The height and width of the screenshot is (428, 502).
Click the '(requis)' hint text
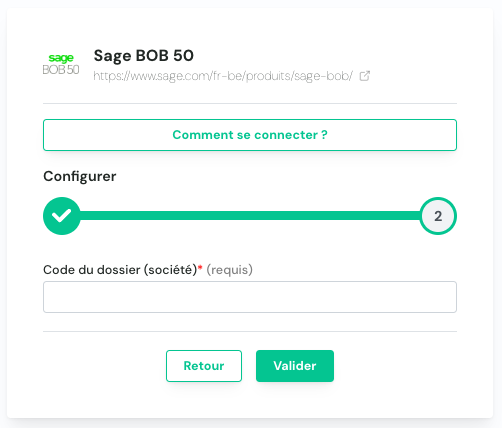point(229,270)
